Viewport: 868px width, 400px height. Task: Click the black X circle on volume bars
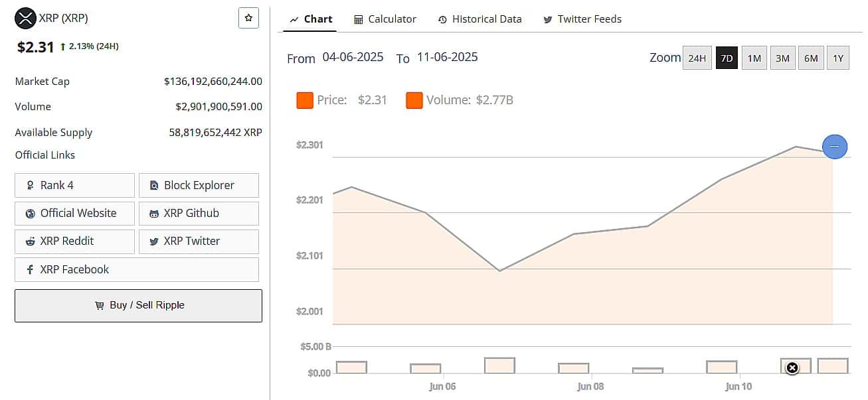click(x=792, y=367)
